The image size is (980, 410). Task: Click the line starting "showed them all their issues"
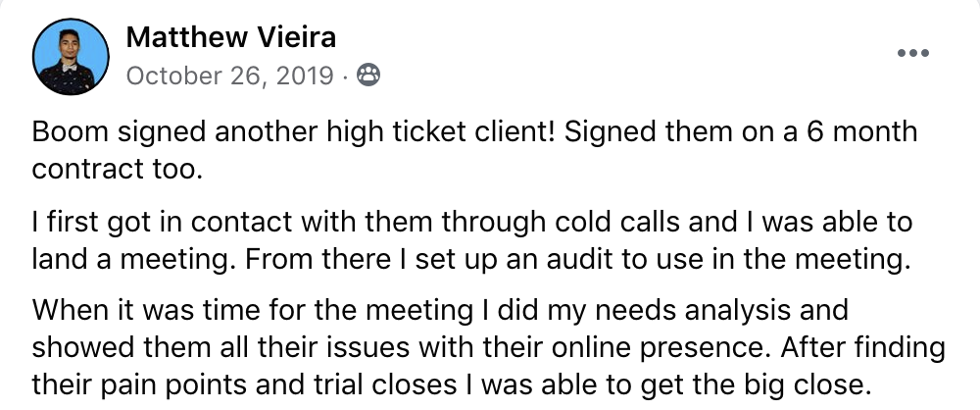point(488,347)
